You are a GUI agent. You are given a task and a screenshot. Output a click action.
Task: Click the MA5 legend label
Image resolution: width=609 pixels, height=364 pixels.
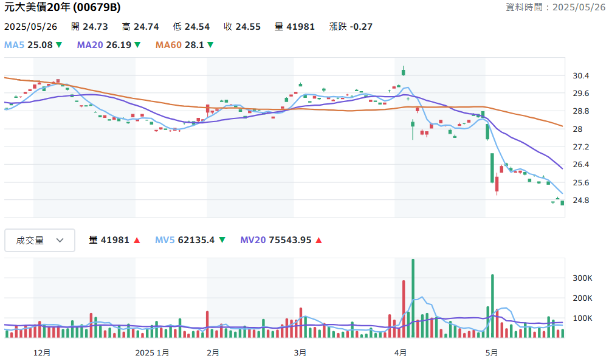[x=14, y=45]
